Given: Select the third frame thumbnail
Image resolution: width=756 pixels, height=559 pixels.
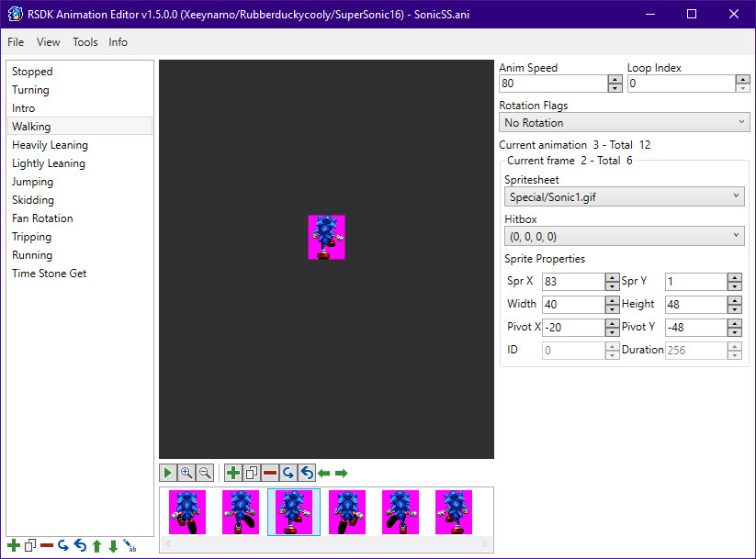Looking at the screenshot, I should (x=293, y=512).
